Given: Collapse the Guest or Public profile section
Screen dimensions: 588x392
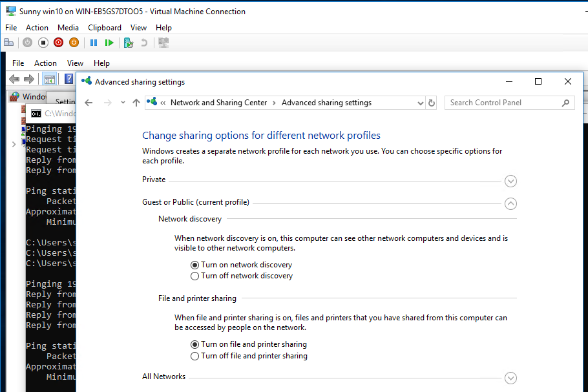Looking at the screenshot, I should tap(510, 203).
